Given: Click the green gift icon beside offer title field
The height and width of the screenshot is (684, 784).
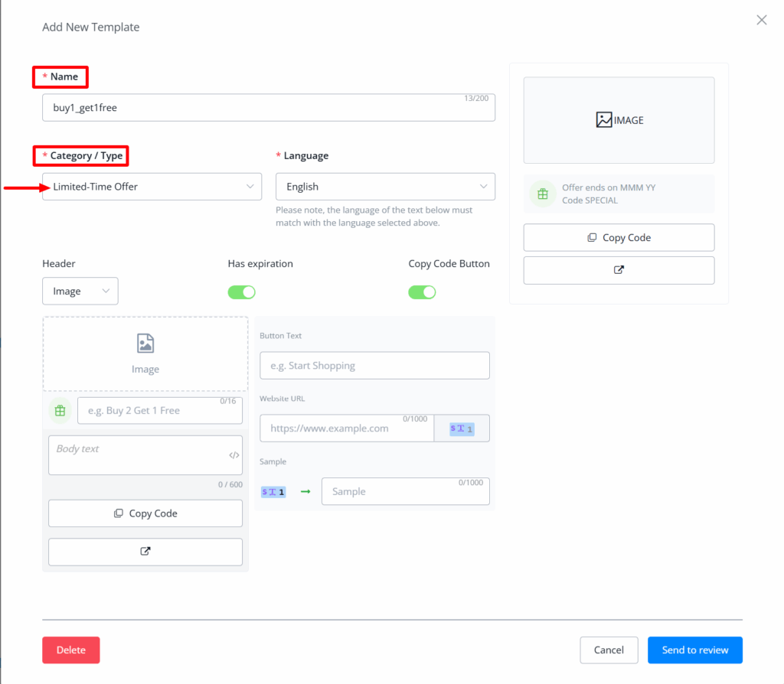Looking at the screenshot, I should click(x=60, y=411).
